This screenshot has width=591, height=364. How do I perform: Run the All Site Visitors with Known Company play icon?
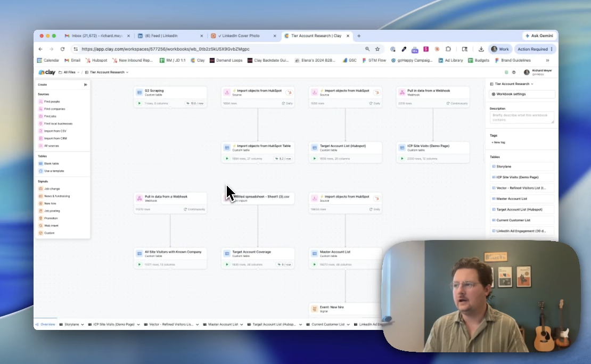click(139, 264)
